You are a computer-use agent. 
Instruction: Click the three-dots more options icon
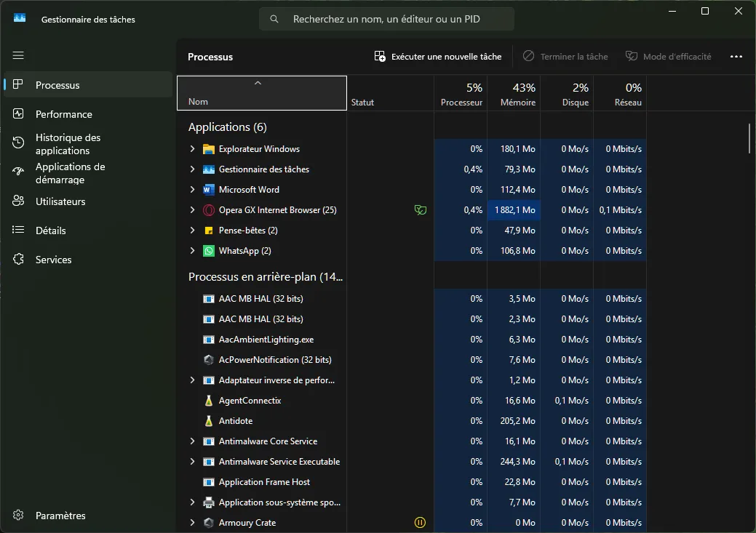pos(736,57)
